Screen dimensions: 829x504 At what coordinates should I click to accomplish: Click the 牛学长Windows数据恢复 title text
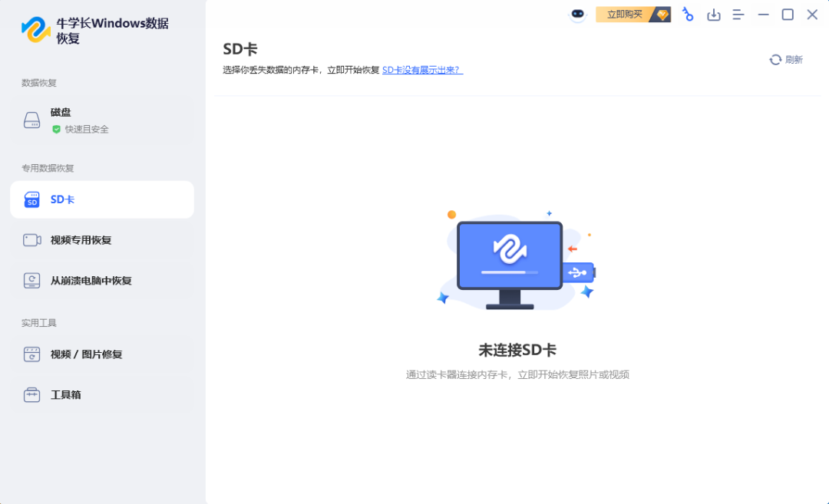[x=113, y=31]
